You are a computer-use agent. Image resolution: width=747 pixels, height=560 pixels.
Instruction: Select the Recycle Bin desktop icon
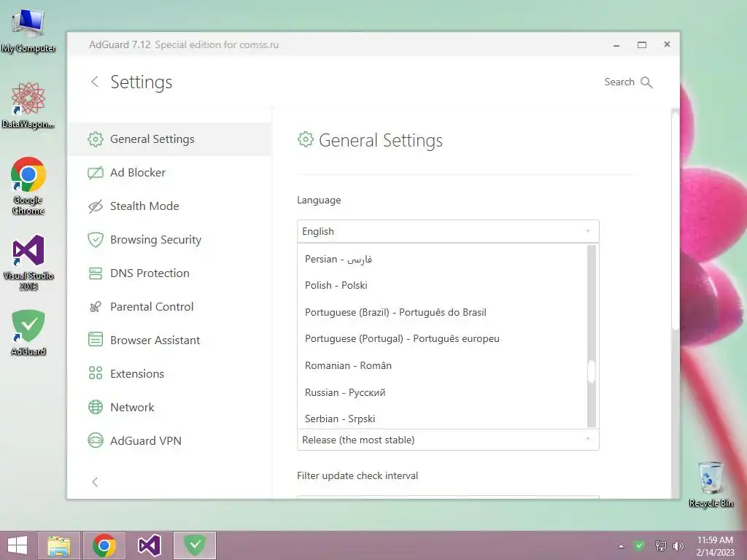click(711, 484)
